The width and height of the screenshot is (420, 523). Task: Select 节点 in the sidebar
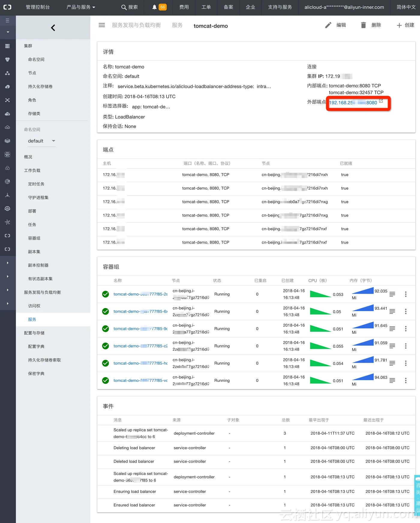[32, 73]
